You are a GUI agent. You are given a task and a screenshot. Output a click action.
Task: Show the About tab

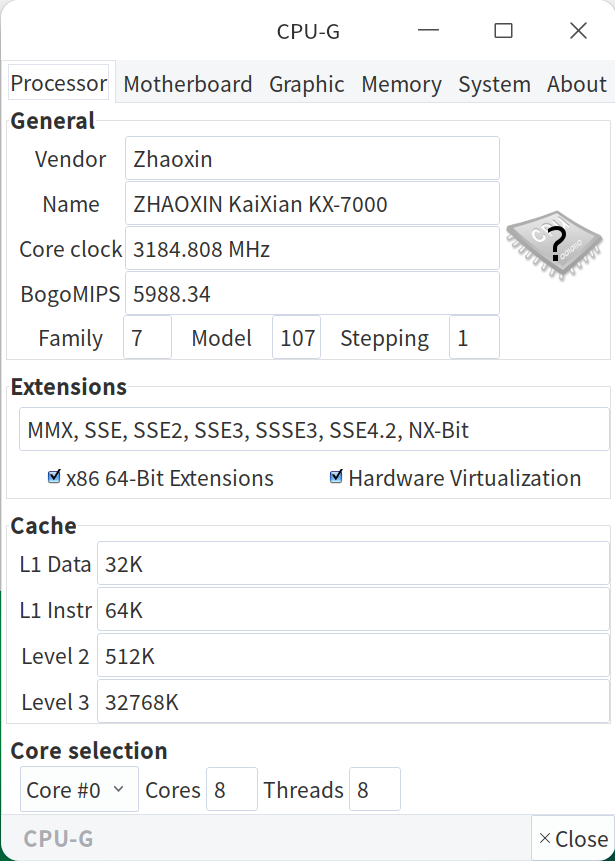(x=576, y=85)
